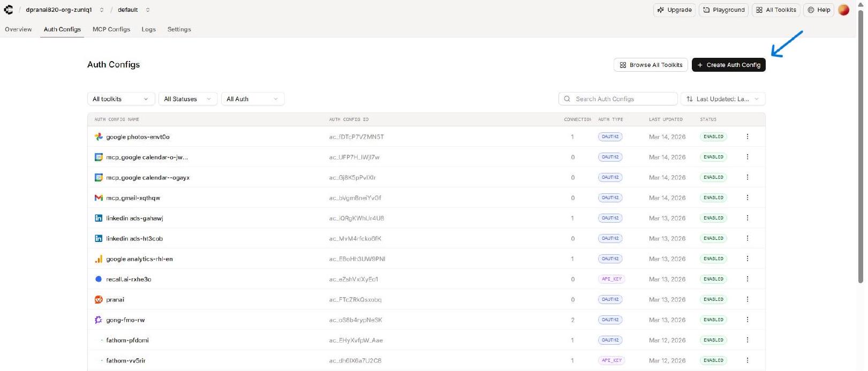
Task: Click the Gong icon beside gong-fmo-rw
Action: tap(99, 320)
